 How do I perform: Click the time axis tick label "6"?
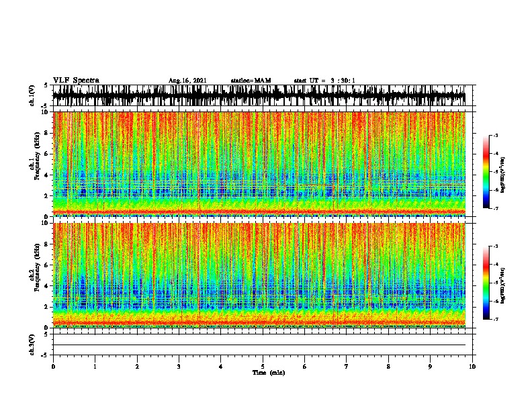pos(305,367)
